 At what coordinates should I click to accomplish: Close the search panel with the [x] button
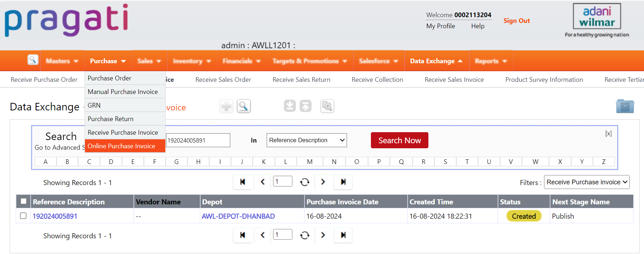click(x=608, y=134)
